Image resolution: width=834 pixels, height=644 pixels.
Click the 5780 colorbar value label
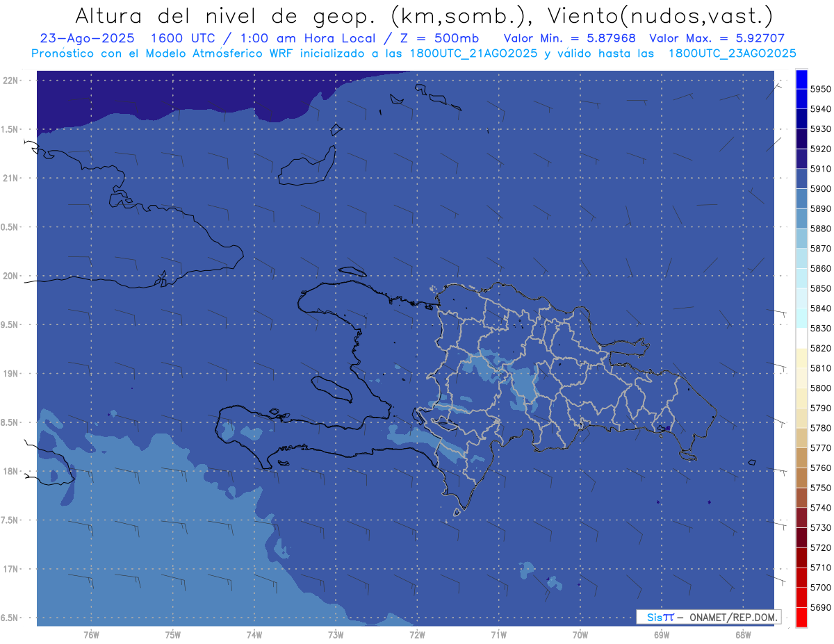[x=821, y=428]
